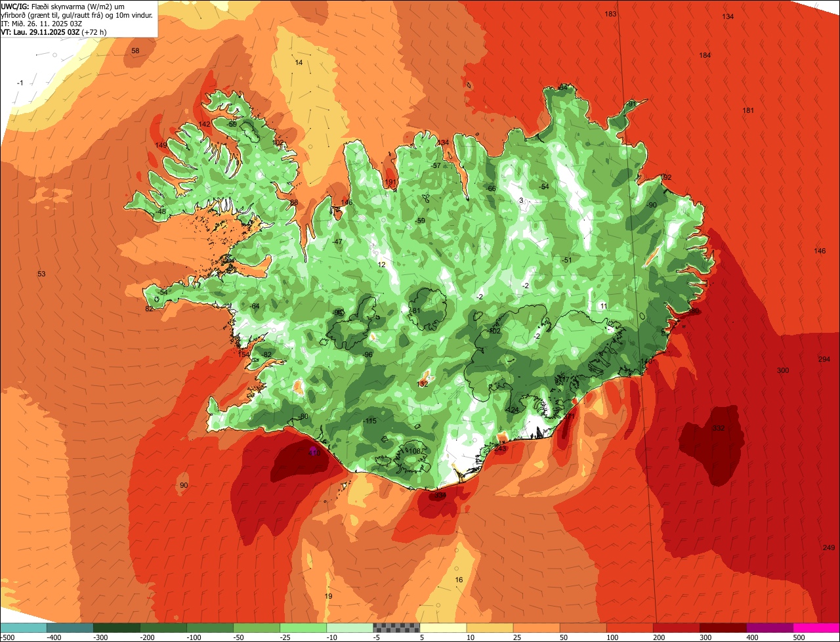The width and height of the screenshot is (840, 642).
Task: Click the value 149 on the map
Action: tap(161, 145)
